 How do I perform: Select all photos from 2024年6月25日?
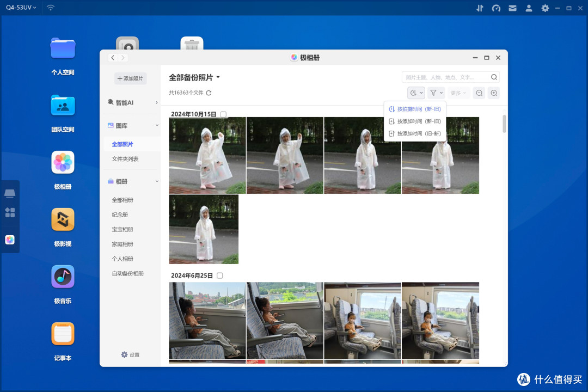point(220,275)
